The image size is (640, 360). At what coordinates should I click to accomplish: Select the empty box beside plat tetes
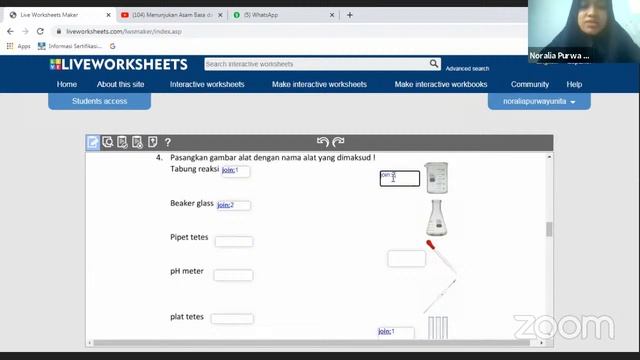point(232,319)
